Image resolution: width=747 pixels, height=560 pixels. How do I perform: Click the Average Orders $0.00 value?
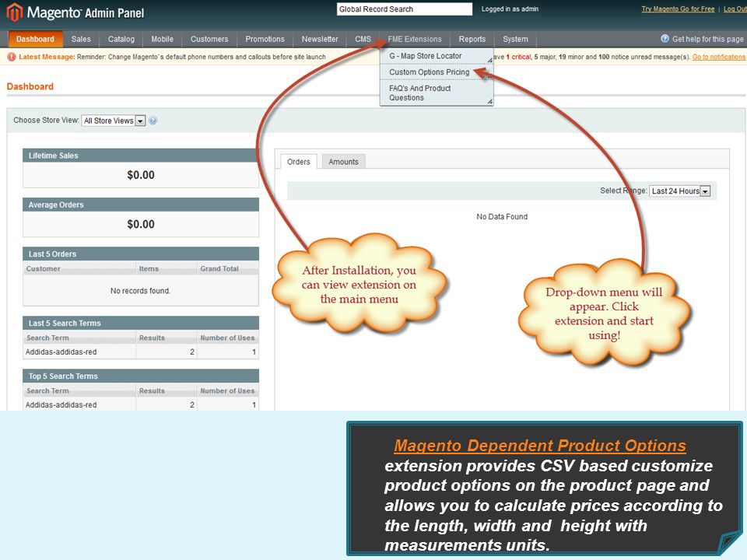coord(141,224)
